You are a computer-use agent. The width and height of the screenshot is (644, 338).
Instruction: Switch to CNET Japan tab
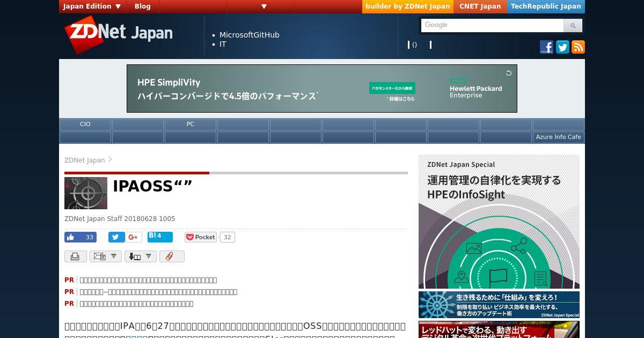click(480, 6)
